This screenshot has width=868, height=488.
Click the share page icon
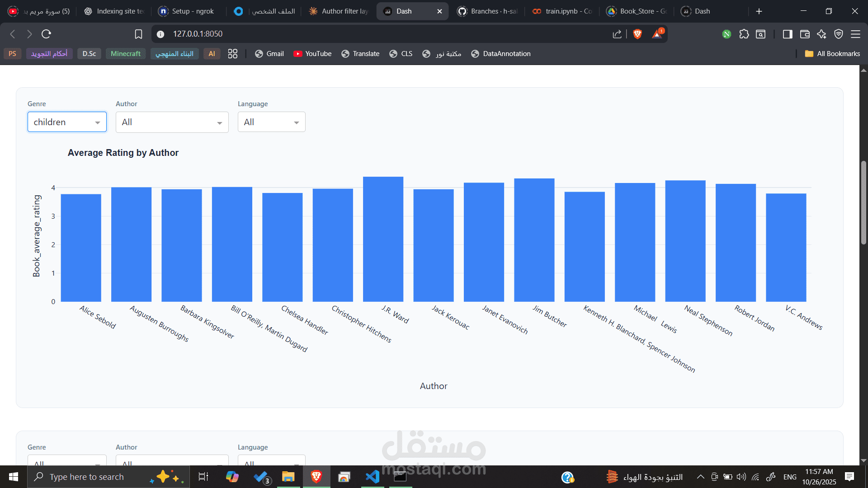pyautogui.click(x=617, y=34)
